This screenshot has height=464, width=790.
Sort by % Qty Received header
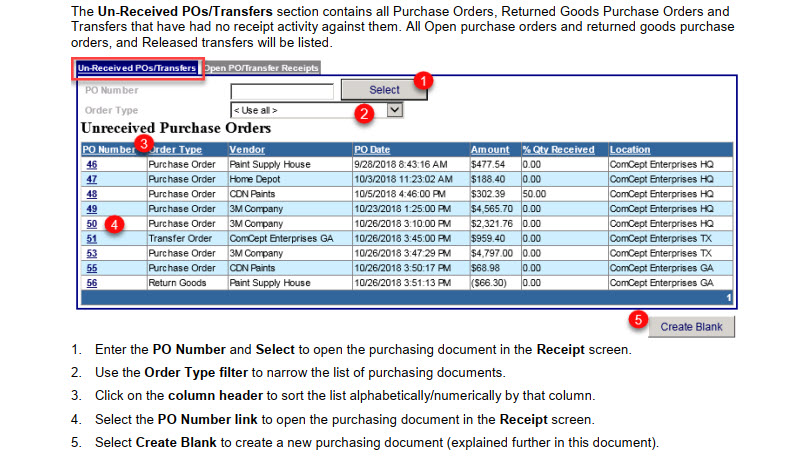click(558, 149)
